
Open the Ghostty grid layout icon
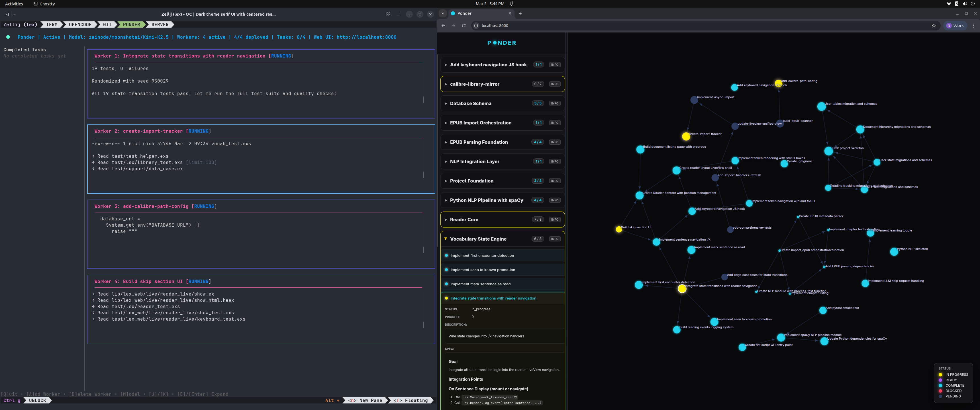[388, 14]
